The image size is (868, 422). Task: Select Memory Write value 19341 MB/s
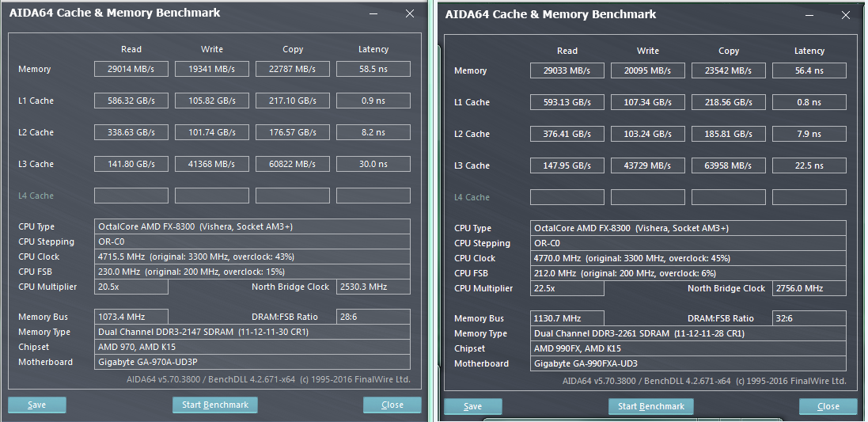(x=212, y=69)
